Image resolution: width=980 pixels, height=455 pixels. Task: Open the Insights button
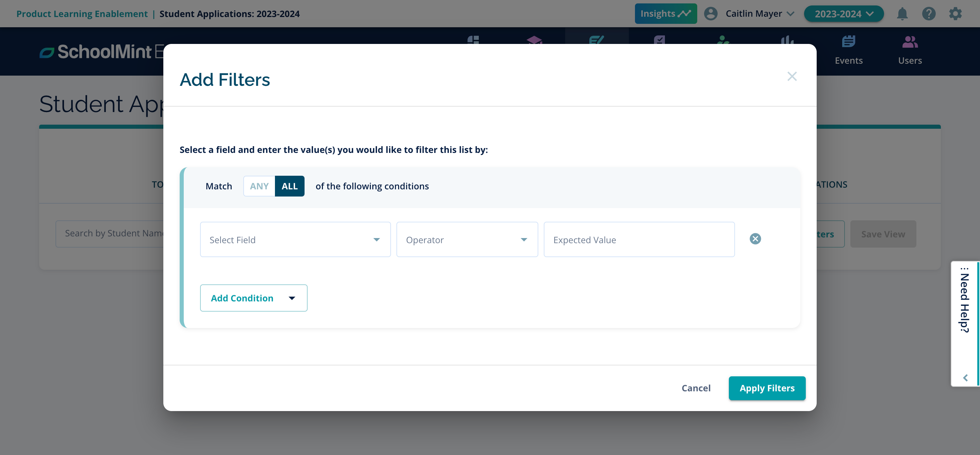[x=665, y=14]
